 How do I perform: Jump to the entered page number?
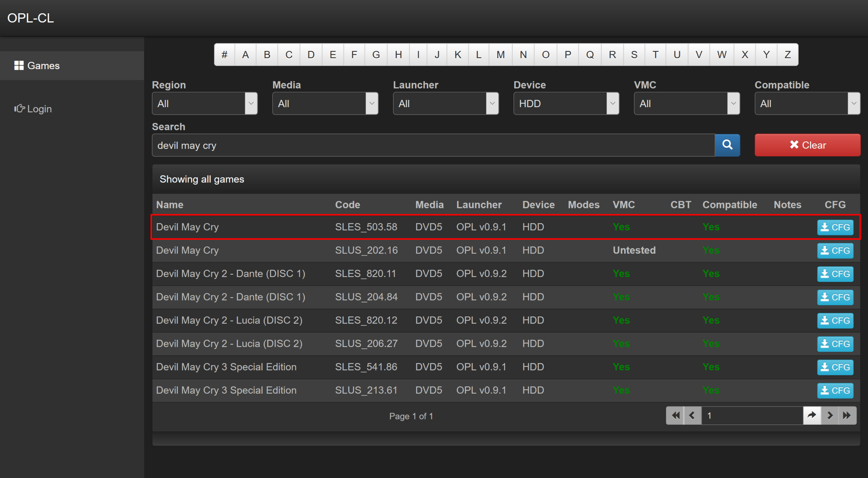tap(812, 415)
